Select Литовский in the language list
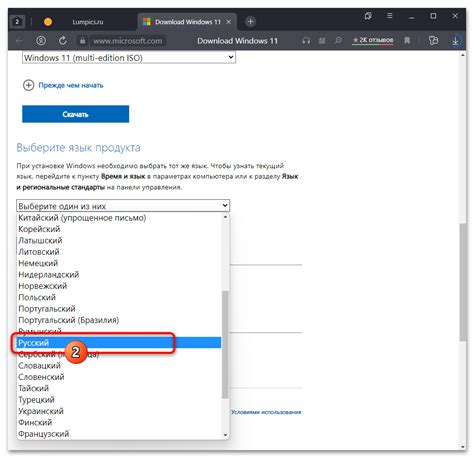 click(x=119, y=252)
